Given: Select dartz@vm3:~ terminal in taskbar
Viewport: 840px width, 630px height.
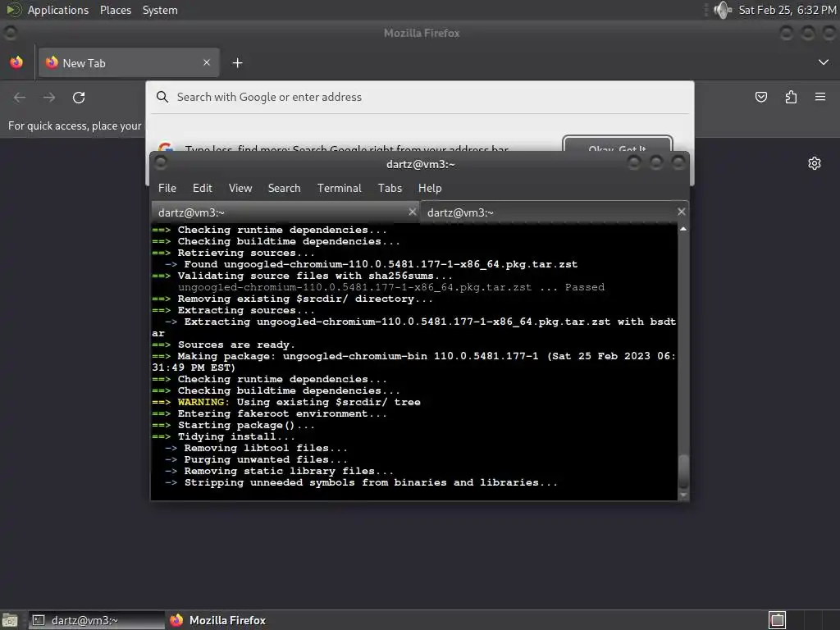Looking at the screenshot, I should [x=97, y=620].
